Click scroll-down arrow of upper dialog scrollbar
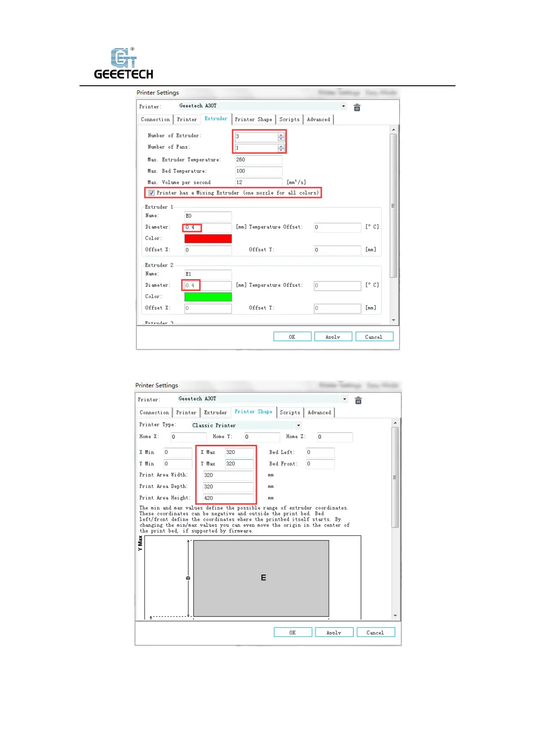Viewport: 535px width, 756px height. [x=394, y=320]
